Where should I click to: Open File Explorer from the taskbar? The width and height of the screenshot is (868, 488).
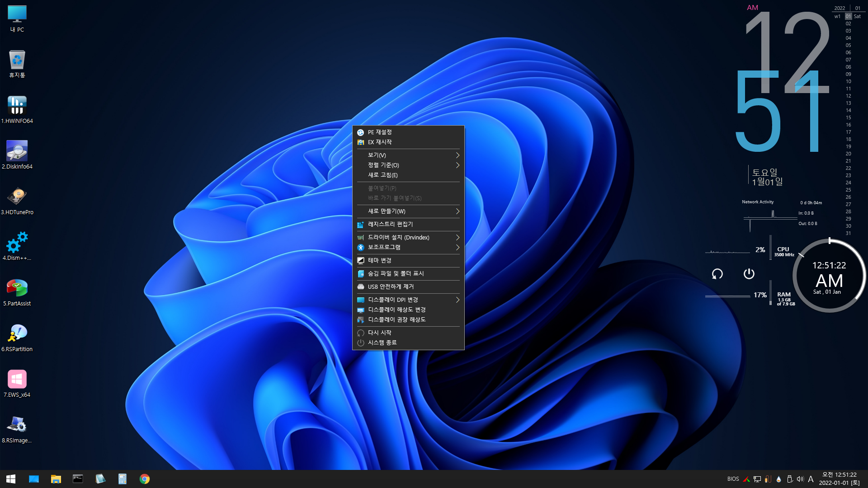pyautogui.click(x=56, y=479)
